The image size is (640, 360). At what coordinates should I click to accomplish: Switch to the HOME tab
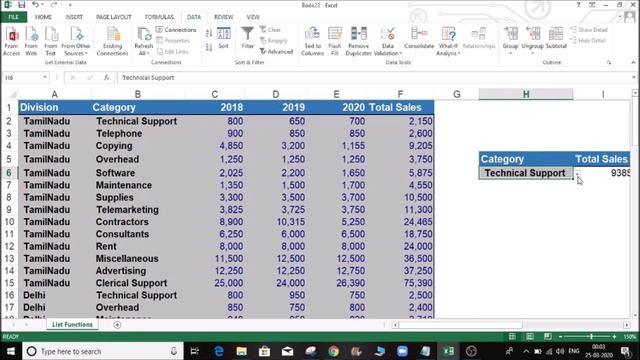click(43, 17)
